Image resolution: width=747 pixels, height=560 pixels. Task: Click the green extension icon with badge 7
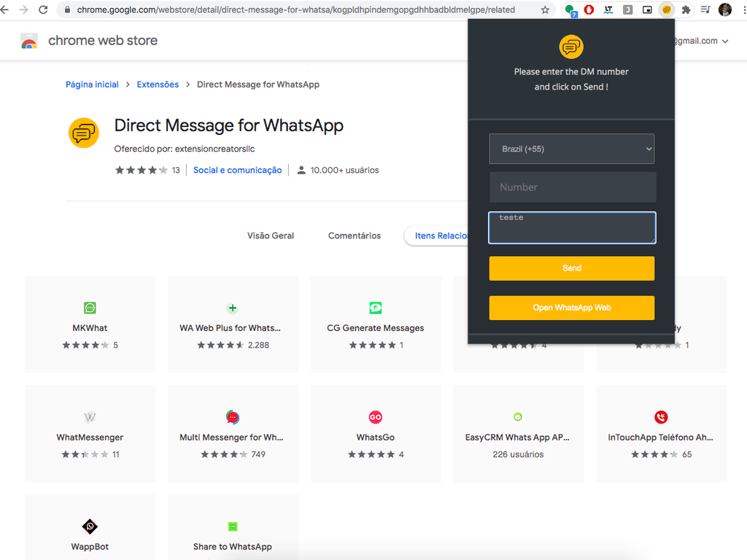(x=570, y=9)
